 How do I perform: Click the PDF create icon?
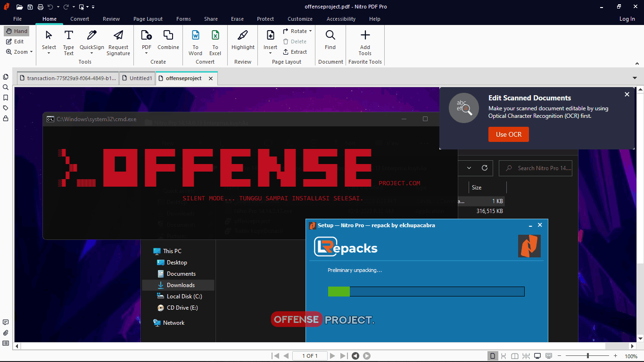pos(147,36)
